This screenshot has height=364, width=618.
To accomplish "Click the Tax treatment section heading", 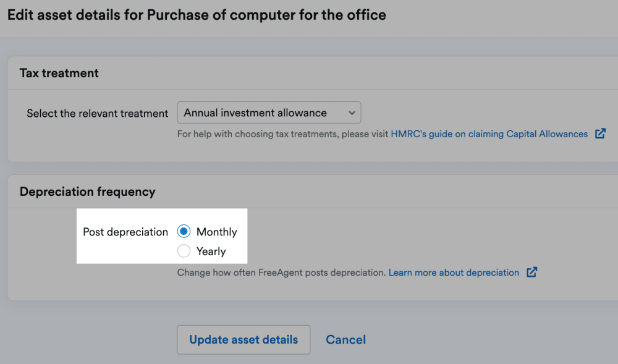I will (59, 73).
